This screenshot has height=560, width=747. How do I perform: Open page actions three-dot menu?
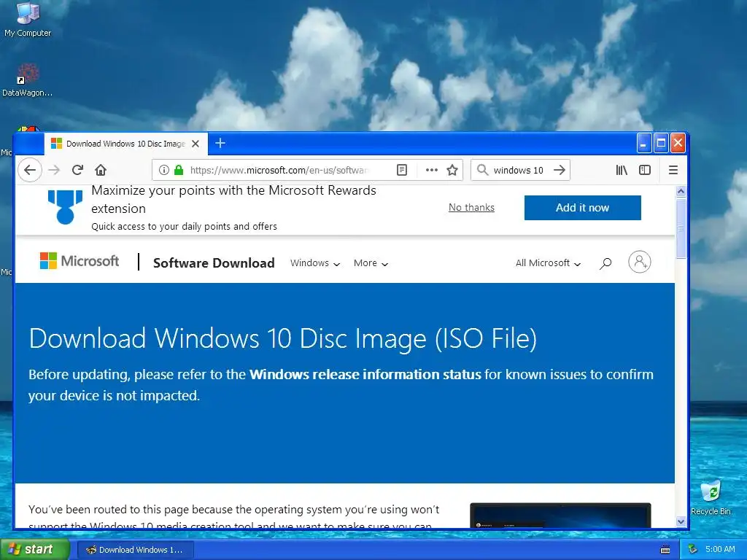[432, 170]
